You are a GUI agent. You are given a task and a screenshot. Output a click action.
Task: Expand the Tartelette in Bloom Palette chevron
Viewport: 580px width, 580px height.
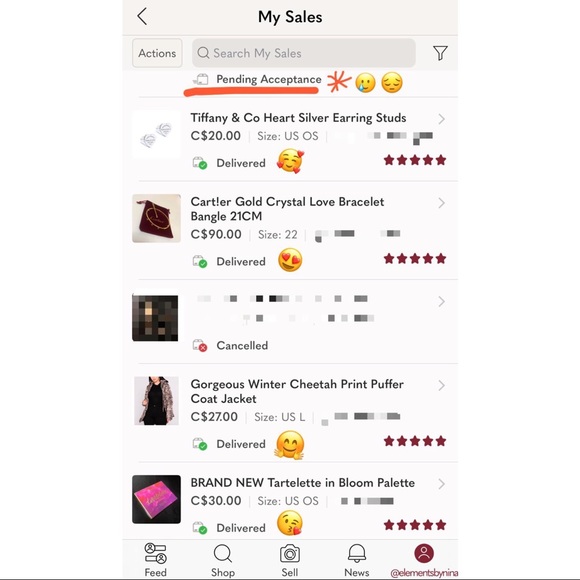[x=441, y=484]
